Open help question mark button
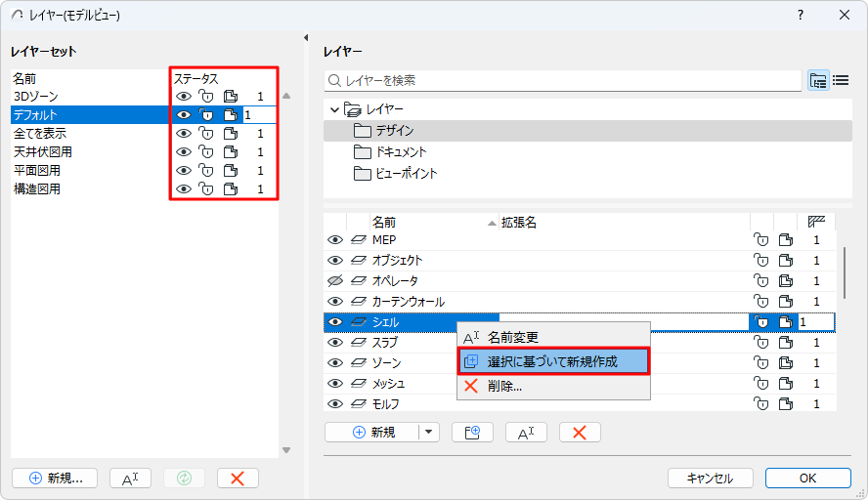 point(801,15)
